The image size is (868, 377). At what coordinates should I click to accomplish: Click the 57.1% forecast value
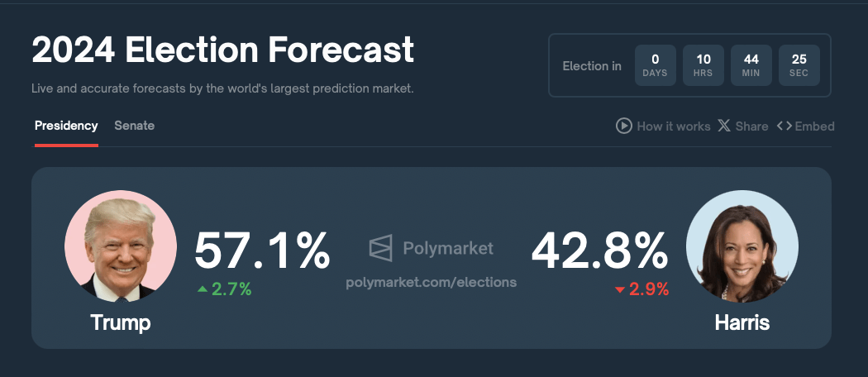262,251
